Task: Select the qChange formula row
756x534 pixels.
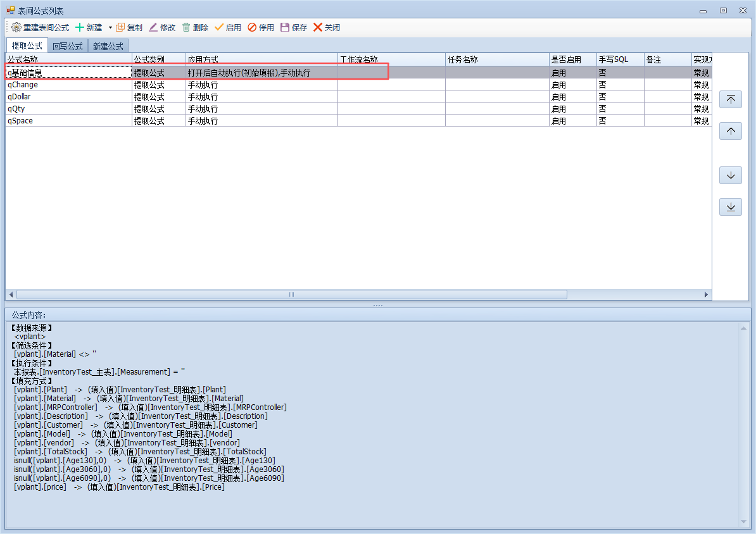Action: pos(358,84)
